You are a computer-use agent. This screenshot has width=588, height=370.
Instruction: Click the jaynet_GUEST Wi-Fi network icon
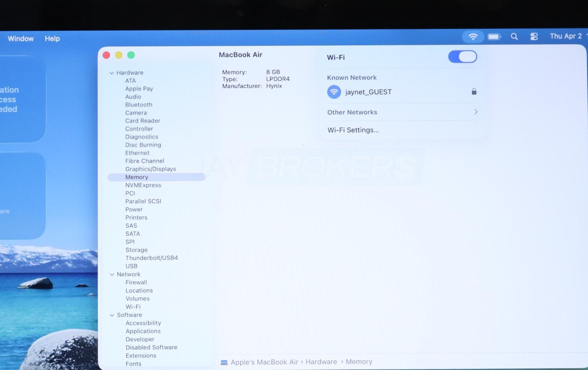(x=334, y=92)
